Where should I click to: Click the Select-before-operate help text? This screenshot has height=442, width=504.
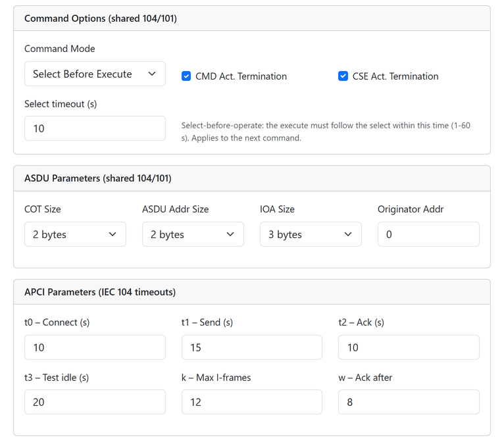(326, 132)
